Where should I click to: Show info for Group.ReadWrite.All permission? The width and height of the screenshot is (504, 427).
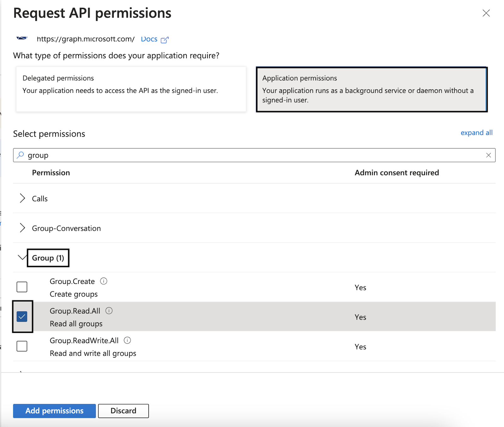(127, 340)
